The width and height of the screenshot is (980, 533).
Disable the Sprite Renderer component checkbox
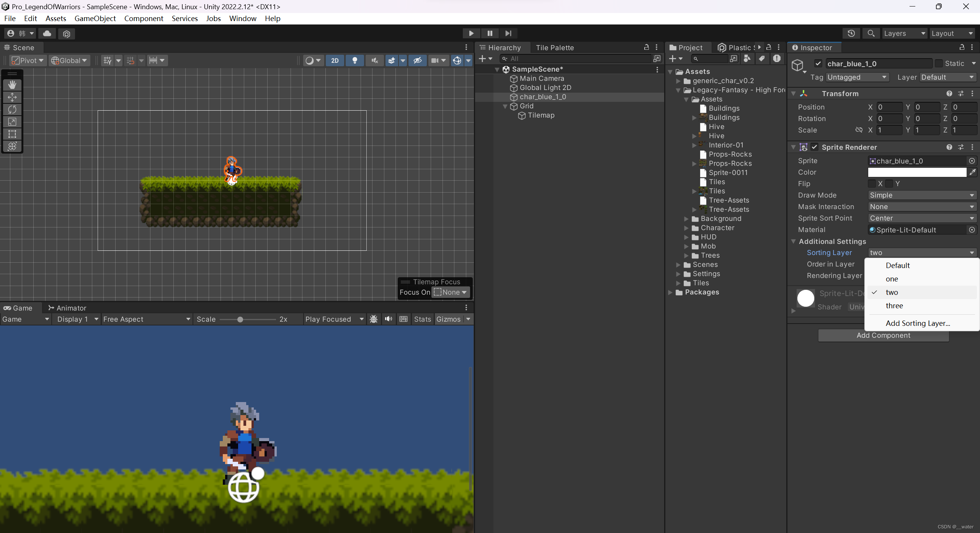pos(815,147)
